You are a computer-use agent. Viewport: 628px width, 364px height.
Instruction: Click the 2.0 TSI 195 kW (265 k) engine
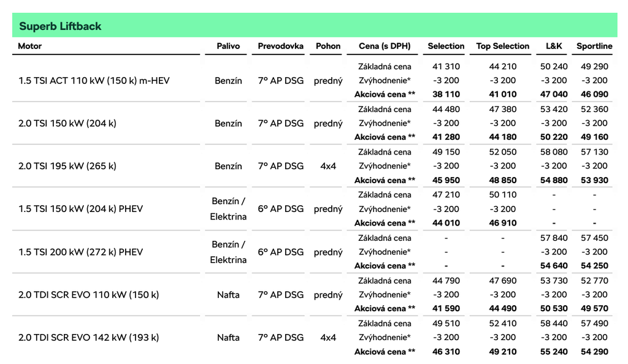(67, 166)
